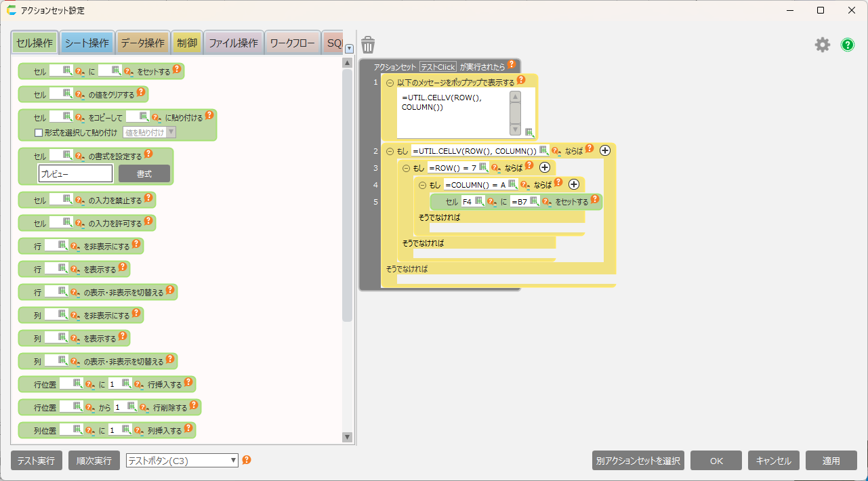Open the 値を貼り付け dropdown
This screenshot has height=481, width=868.
pyautogui.click(x=149, y=133)
